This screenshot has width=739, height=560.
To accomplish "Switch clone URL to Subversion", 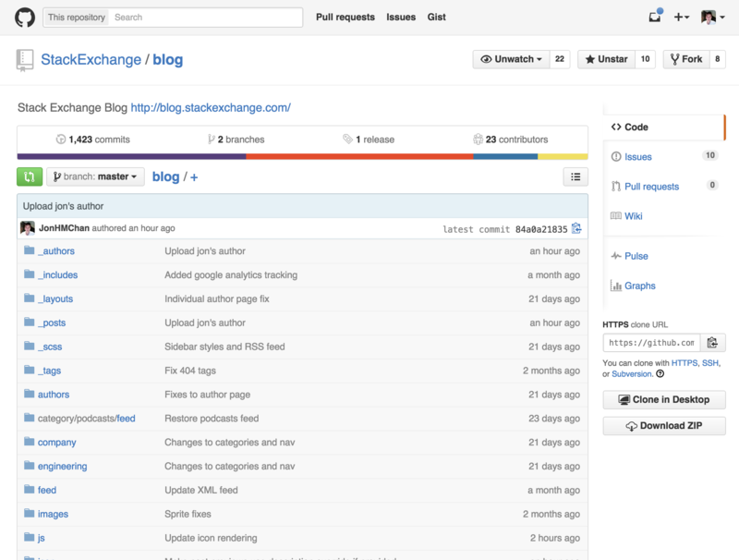I will (632, 374).
